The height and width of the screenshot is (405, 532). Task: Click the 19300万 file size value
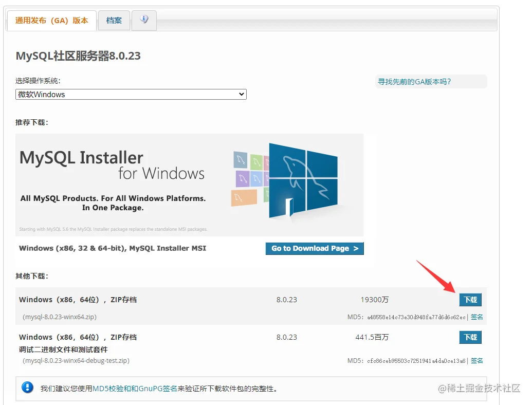pyautogui.click(x=375, y=300)
